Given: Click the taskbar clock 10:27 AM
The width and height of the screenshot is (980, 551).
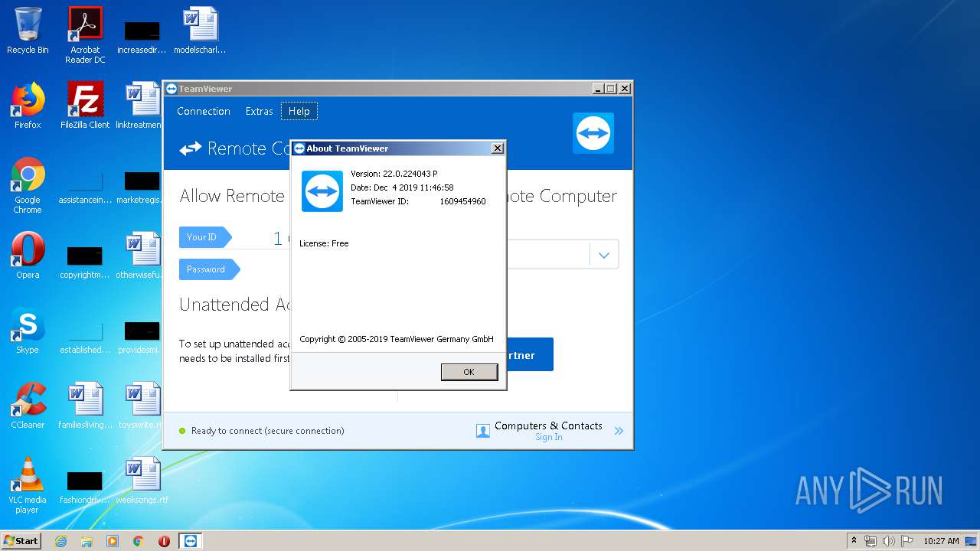Looking at the screenshot, I should (x=941, y=541).
